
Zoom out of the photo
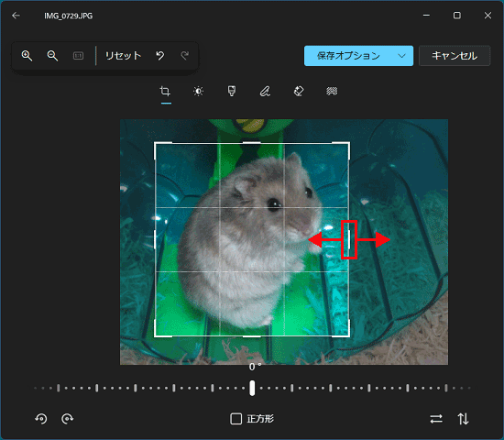point(52,56)
